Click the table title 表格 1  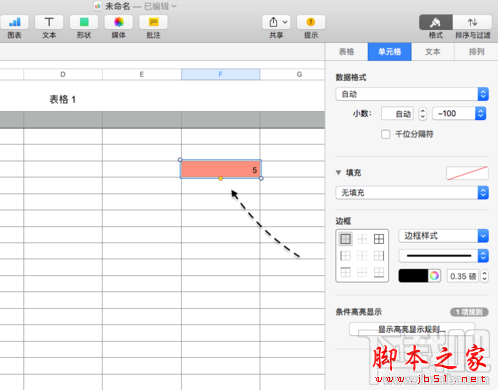(x=63, y=99)
